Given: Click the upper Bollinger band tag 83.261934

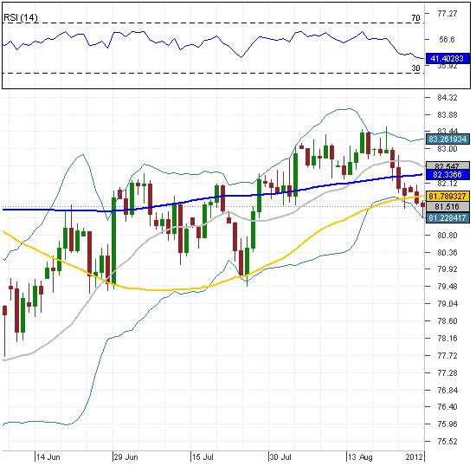Looking at the screenshot, I should click(447, 139).
